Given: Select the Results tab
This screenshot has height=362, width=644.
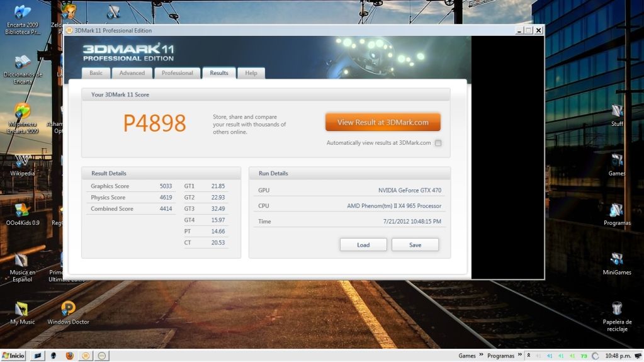Looking at the screenshot, I should 219,73.
